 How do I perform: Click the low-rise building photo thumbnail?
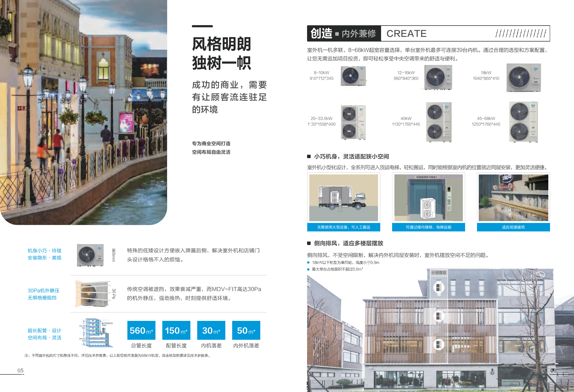point(513,198)
